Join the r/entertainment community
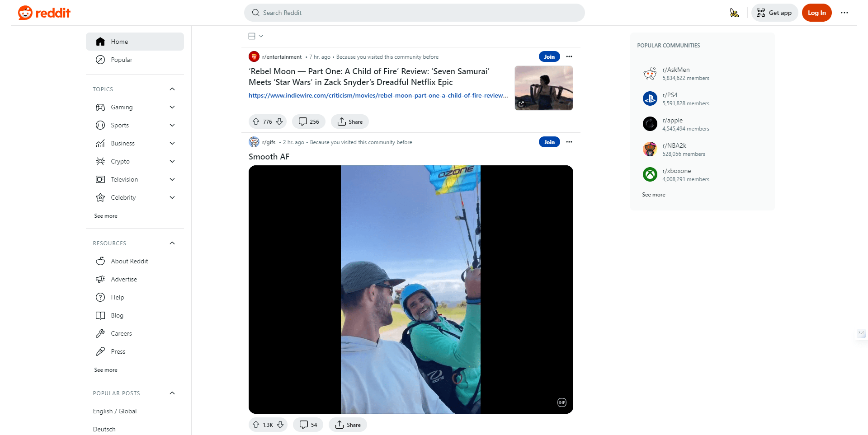The image size is (868, 435). [549, 56]
